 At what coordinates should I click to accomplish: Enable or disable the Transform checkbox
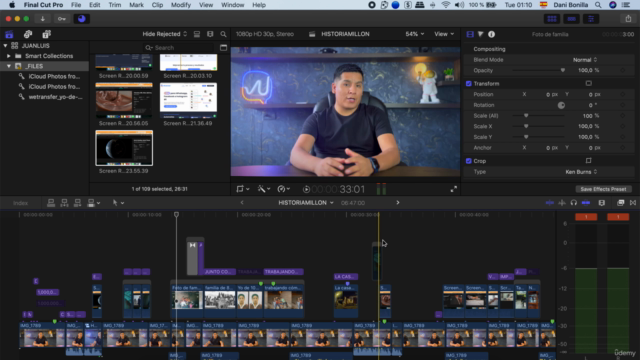click(x=469, y=84)
